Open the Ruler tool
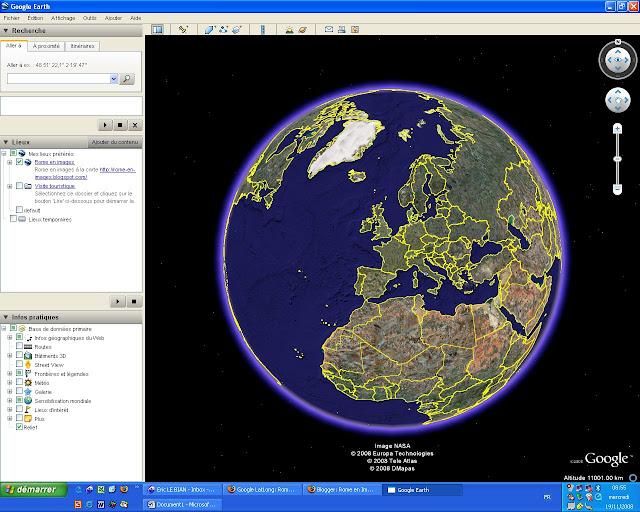The width and height of the screenshot is (640, 512). [263, 29]
